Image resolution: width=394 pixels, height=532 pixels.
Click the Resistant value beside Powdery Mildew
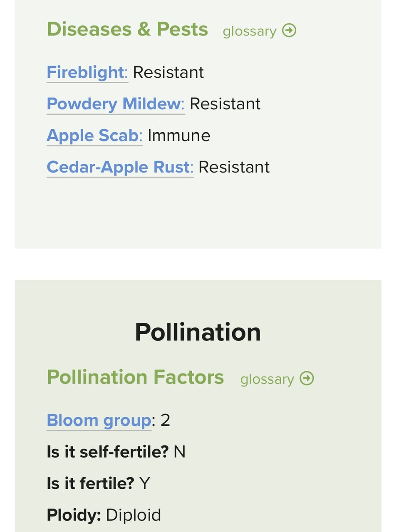[x=225, y=104]
